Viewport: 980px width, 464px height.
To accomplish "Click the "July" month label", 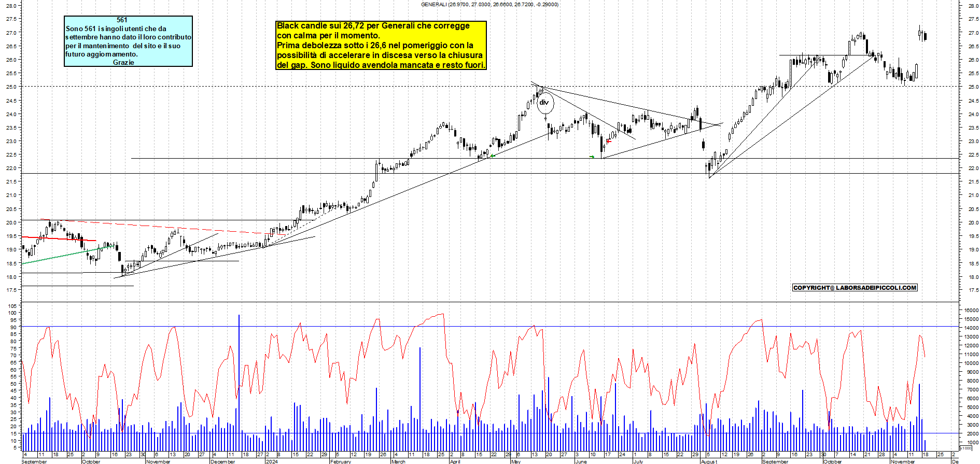I will [638, 461].
